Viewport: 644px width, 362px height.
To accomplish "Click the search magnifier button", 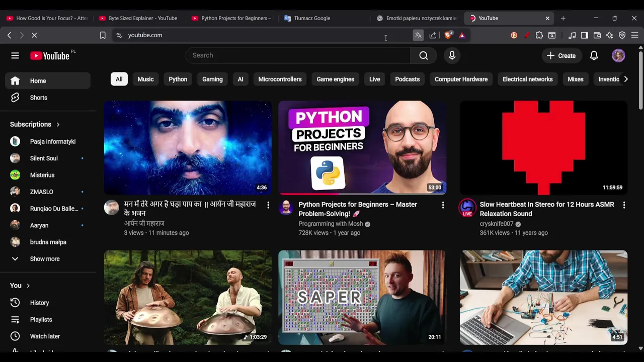I will [x=424, y=55].
